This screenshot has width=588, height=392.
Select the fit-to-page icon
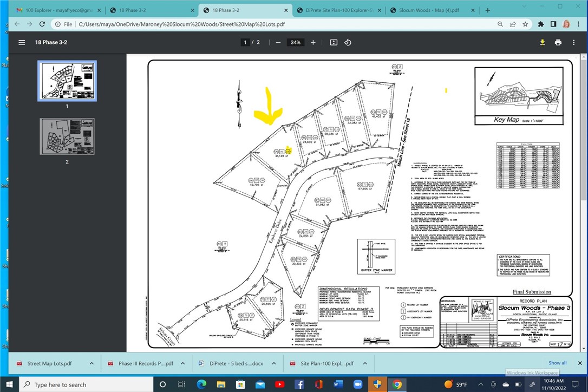pyautogui.click(x=333, y=42)
